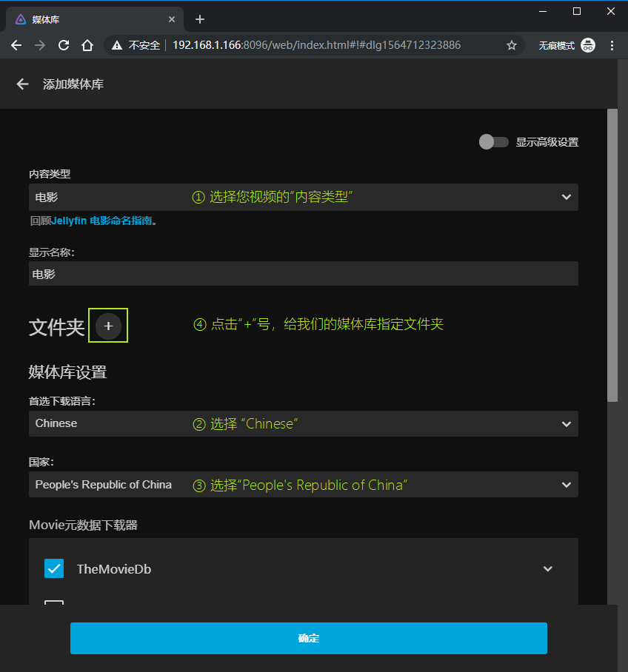628x672 pixels.
Task: Toggle show advanced settings switch
Action: pos(493,142)
